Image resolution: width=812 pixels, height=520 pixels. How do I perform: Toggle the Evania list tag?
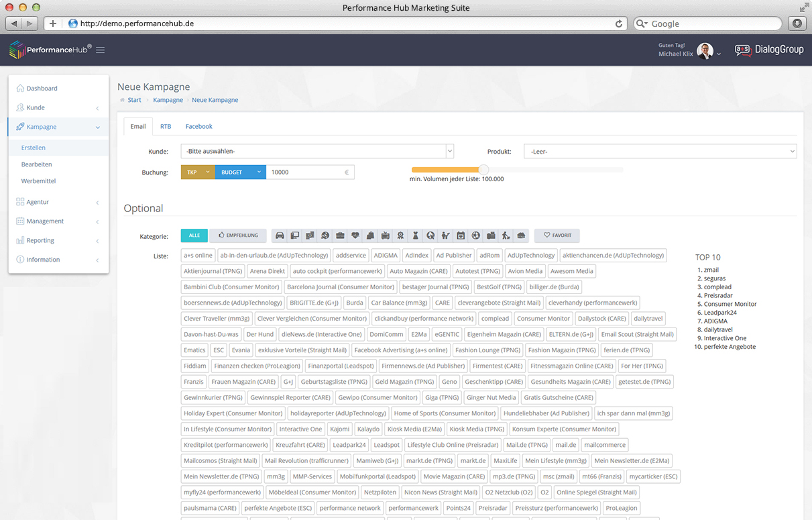[x=241, y=350]
